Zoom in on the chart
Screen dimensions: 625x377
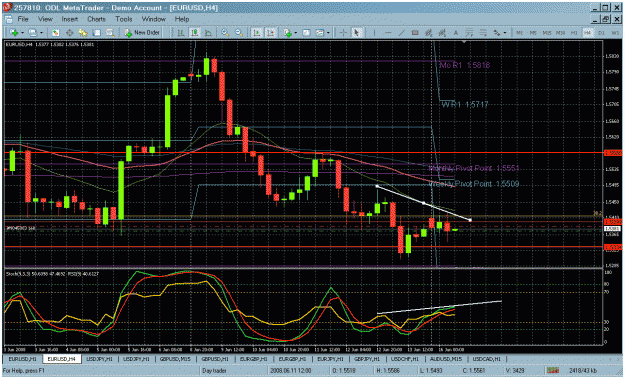(x=225, y=33)
